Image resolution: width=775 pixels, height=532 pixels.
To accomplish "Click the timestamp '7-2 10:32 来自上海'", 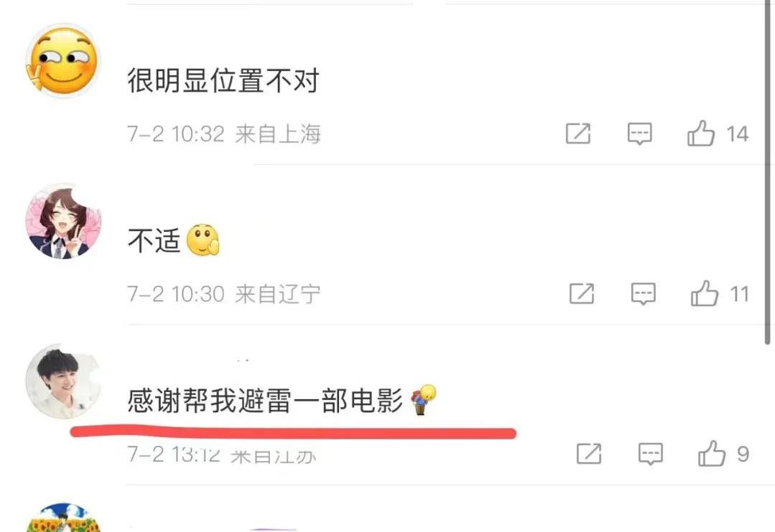I will point(224,134).
